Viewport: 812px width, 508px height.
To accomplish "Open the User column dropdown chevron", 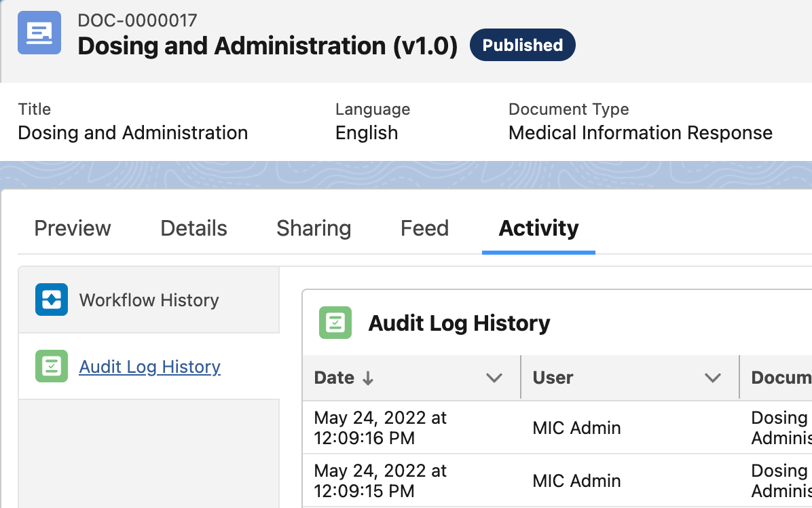I will pyautogui.click(x=713, y=378).
